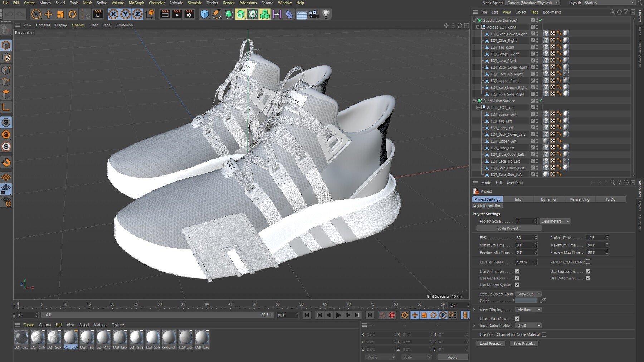Add a Light object from the toolbar

coord(326,14)
